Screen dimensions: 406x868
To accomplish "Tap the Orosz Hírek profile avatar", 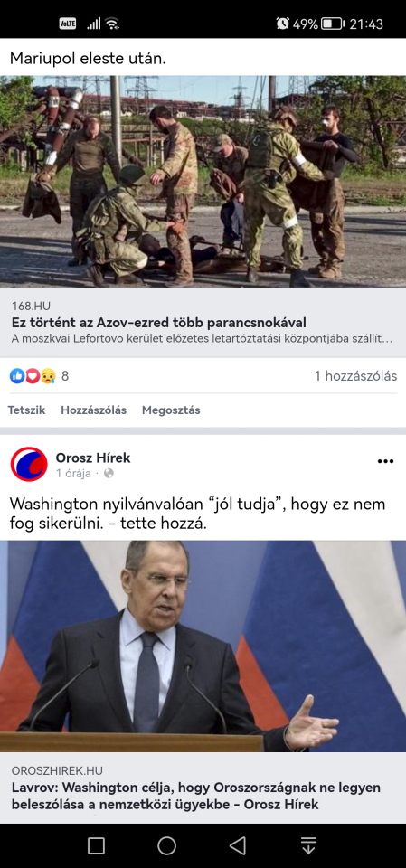I will 29,464.
